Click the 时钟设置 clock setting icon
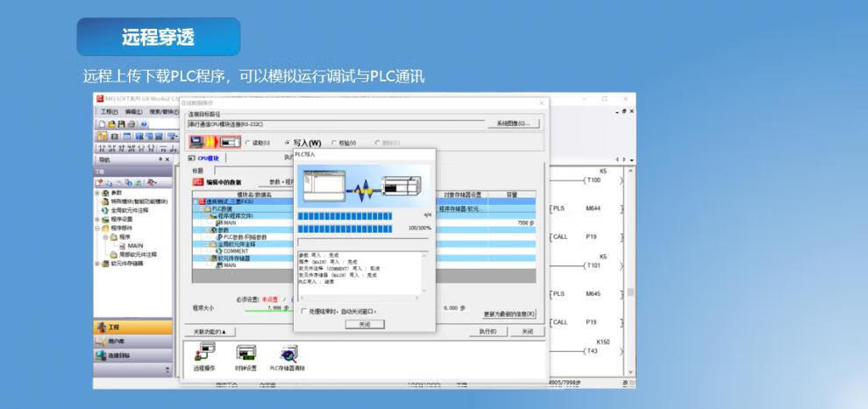 point(245,353)
